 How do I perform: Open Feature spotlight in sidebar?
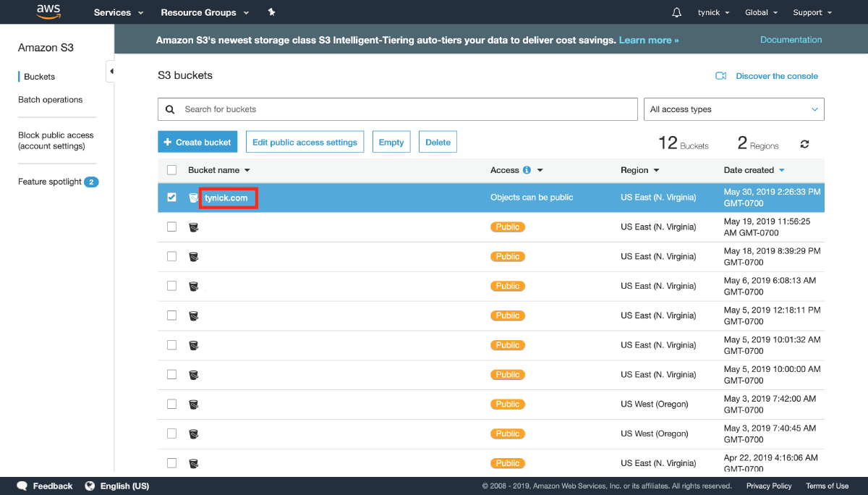(x=50, y=182)
